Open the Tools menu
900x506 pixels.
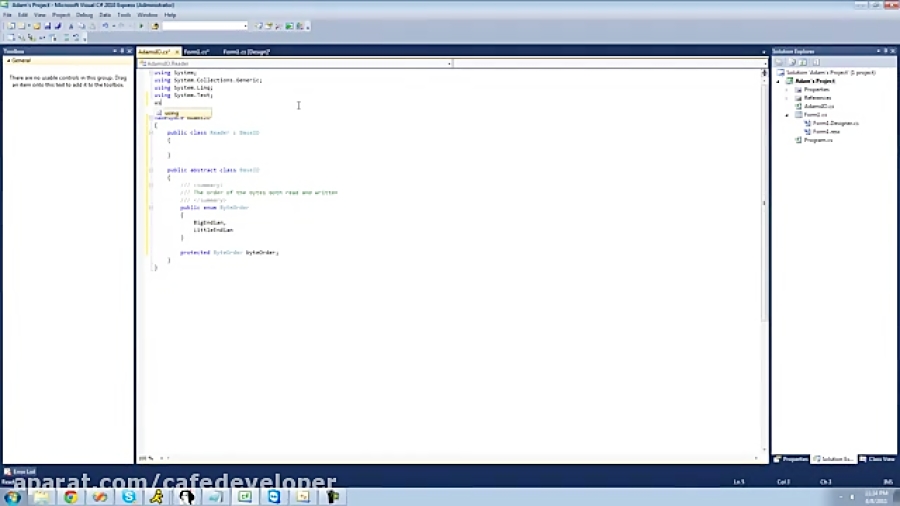click(x=124, y=15)
